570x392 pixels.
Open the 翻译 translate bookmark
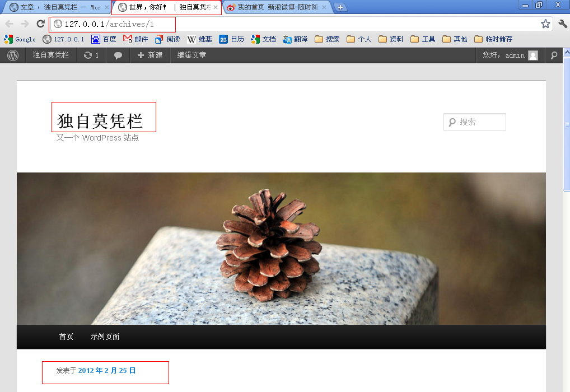tap(295, 39)
